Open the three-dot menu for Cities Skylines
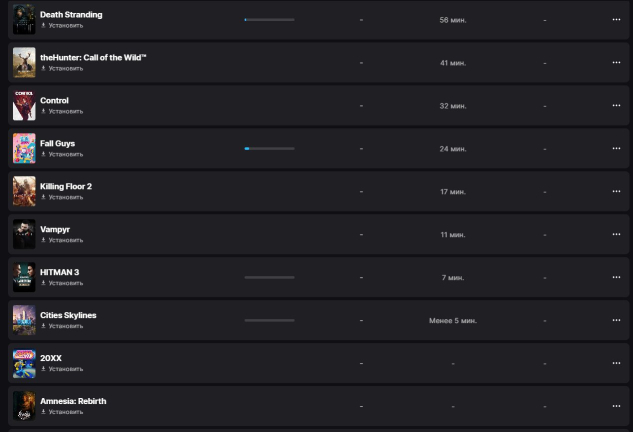Viewport: 633px width, 432px height. coord(616,320)
